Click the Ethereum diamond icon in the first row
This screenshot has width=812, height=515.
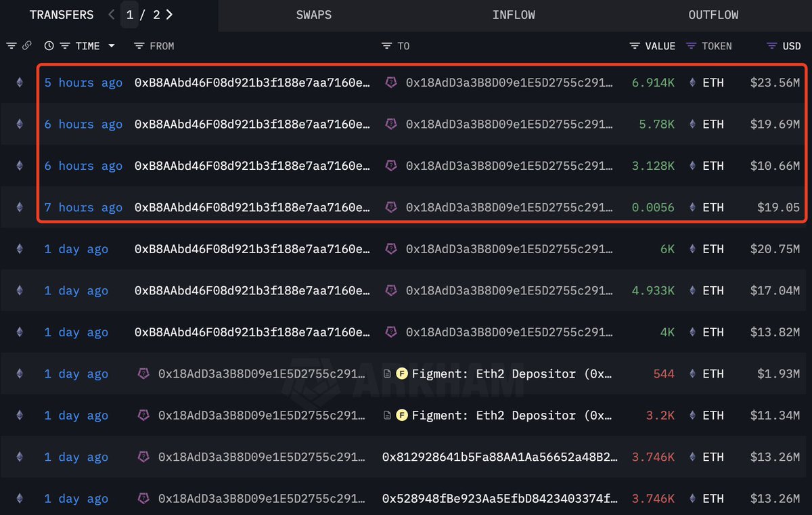coord(19,83)
